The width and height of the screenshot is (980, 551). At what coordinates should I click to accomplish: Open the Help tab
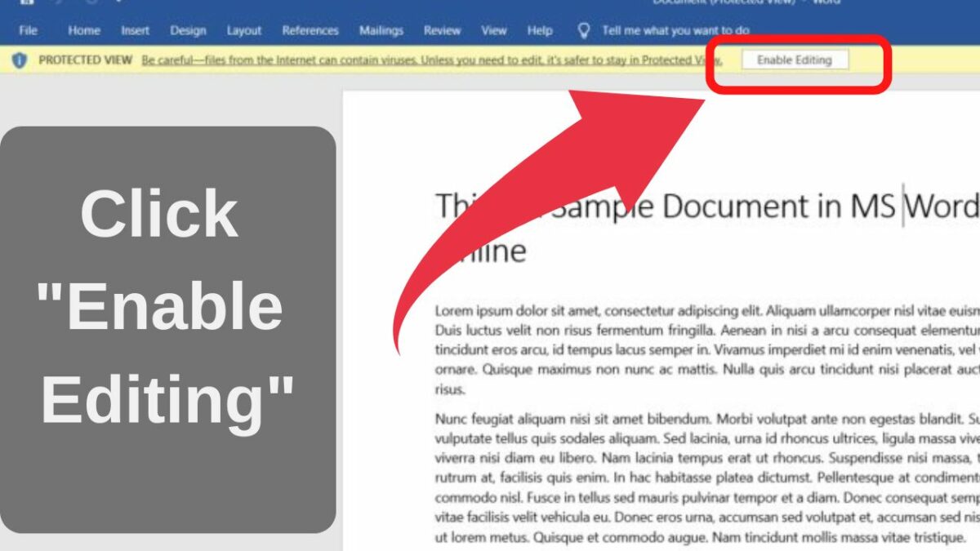pyautogui.click(x=540, y=30)
